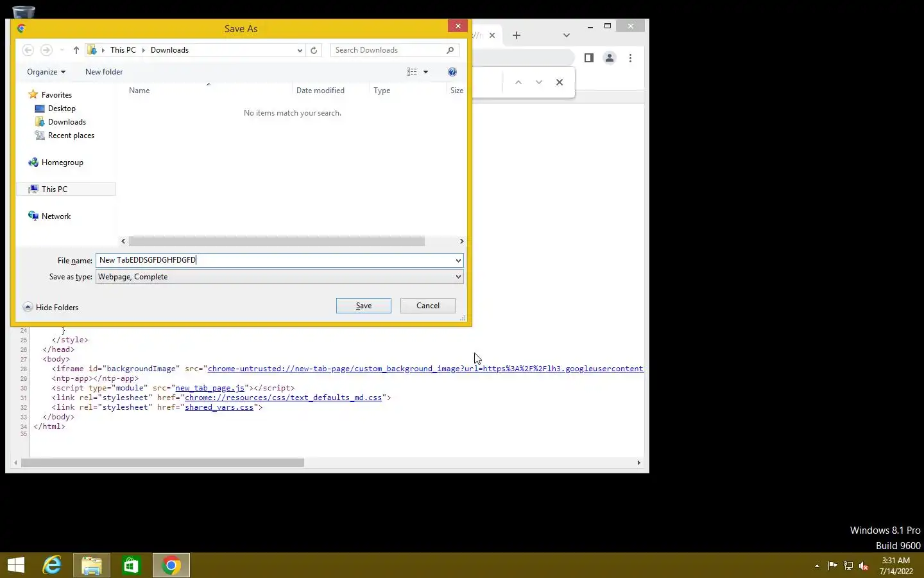924x578 pixels.
Task: Open the custom_background_image iframe src link
Action: [x=425, y=369]
